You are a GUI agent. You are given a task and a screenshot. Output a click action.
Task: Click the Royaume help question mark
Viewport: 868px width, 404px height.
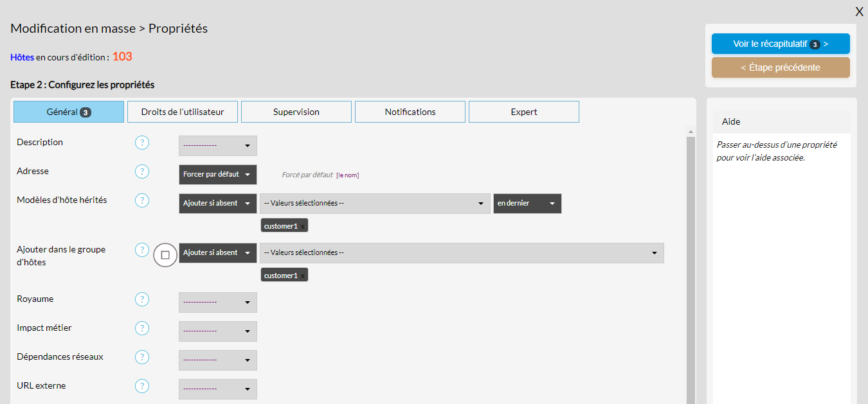(x=142, y=299)
